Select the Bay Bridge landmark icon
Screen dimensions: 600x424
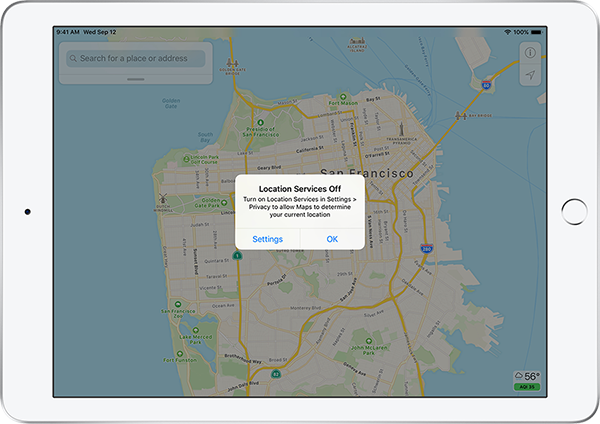tap(461, 115)
